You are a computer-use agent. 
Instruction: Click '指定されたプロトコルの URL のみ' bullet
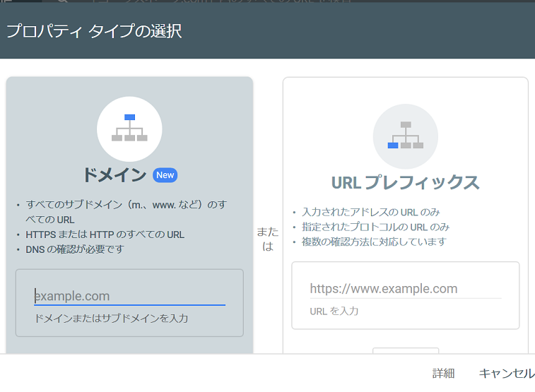pyautogui.click(x=376, y=227)
